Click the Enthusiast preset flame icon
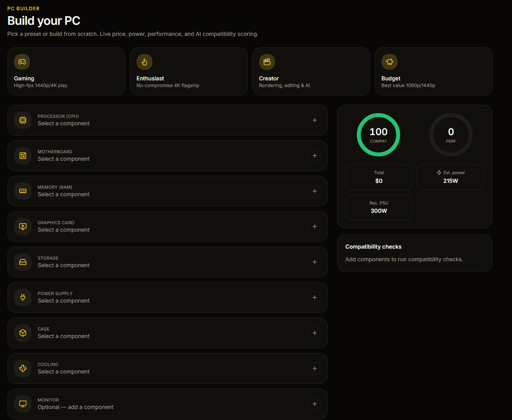The image size is (512, 420). (145, 62)
